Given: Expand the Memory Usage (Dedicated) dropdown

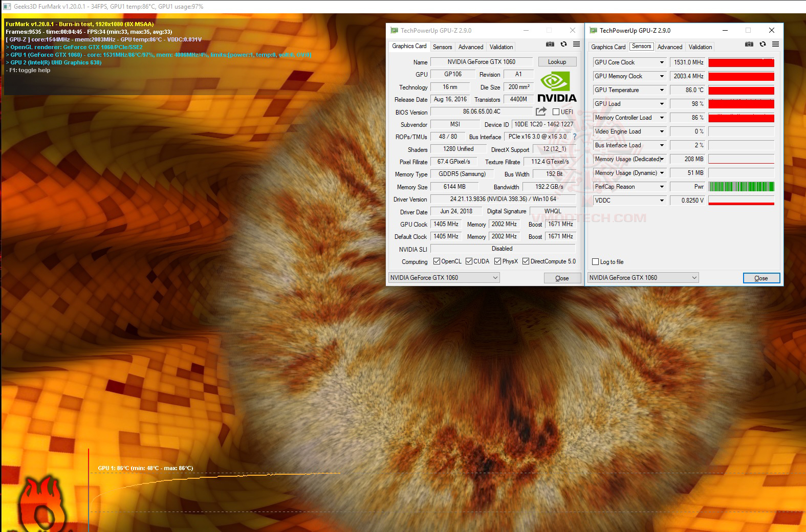Looking at the screenshot, I should (x=662, y=159).
